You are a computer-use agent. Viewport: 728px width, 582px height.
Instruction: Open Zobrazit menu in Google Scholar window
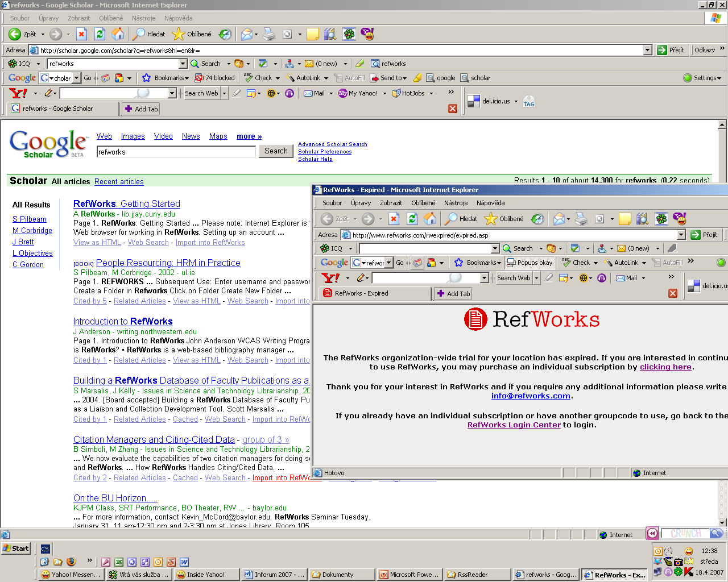(79, 18)
